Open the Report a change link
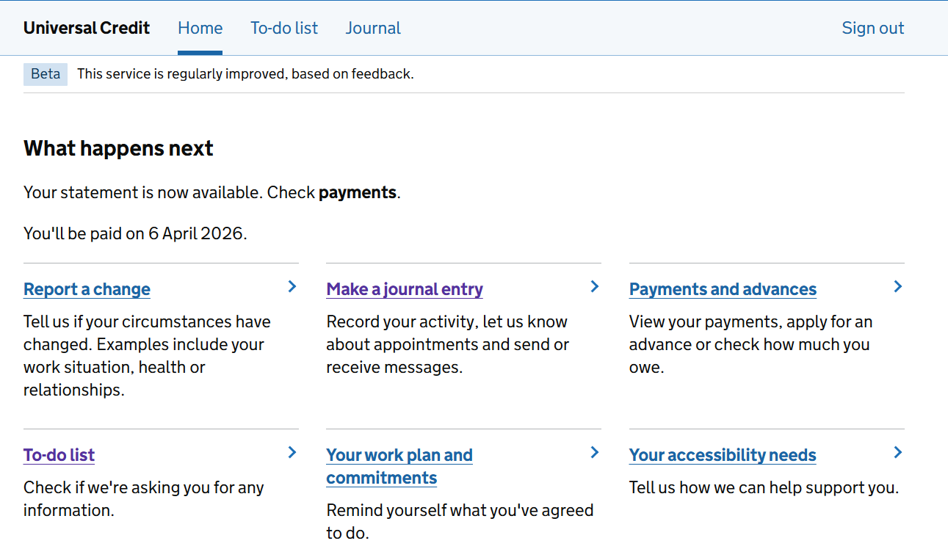The height and width of the screenshot is (560, 948). pyautogui.click(x=87, y=289)
